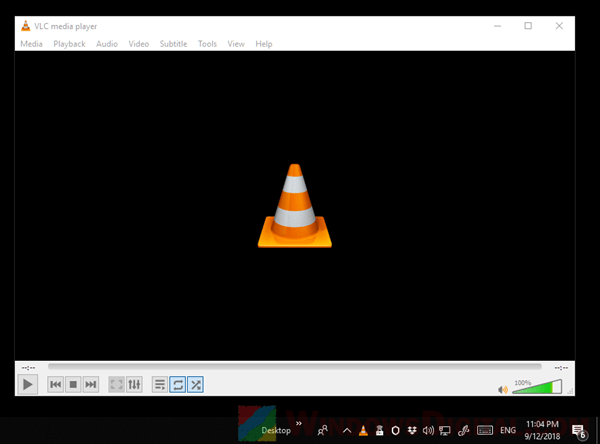
Task: Mute audio via speaker icon
Action: tap(503, 390)
